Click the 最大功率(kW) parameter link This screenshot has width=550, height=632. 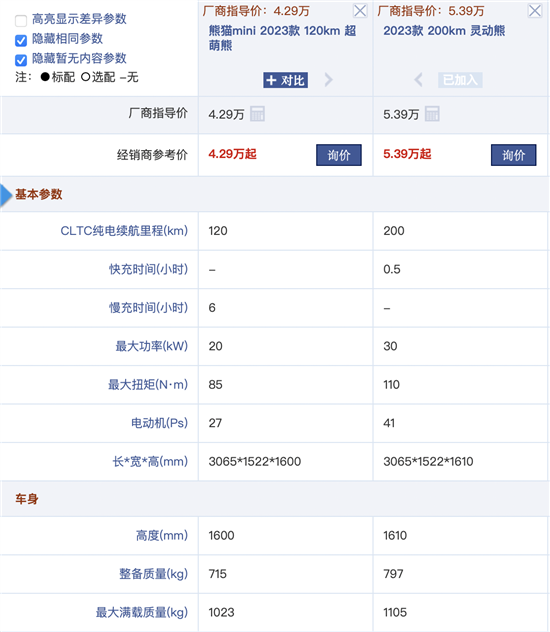[x=152, y=346]
